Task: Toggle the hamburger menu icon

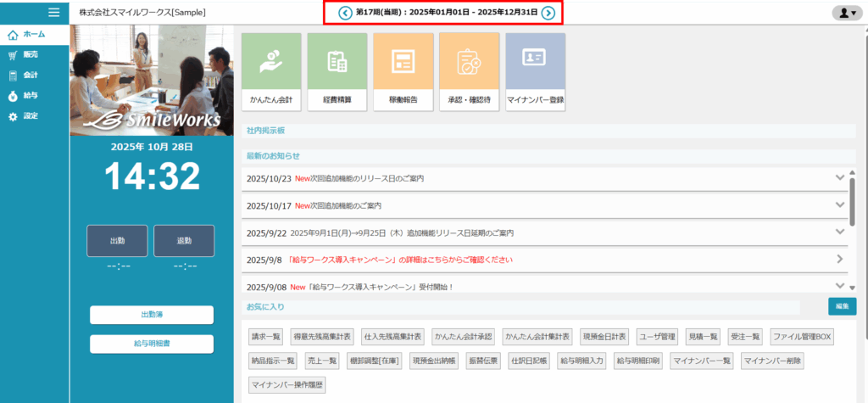Action: [x=54, y=12]
